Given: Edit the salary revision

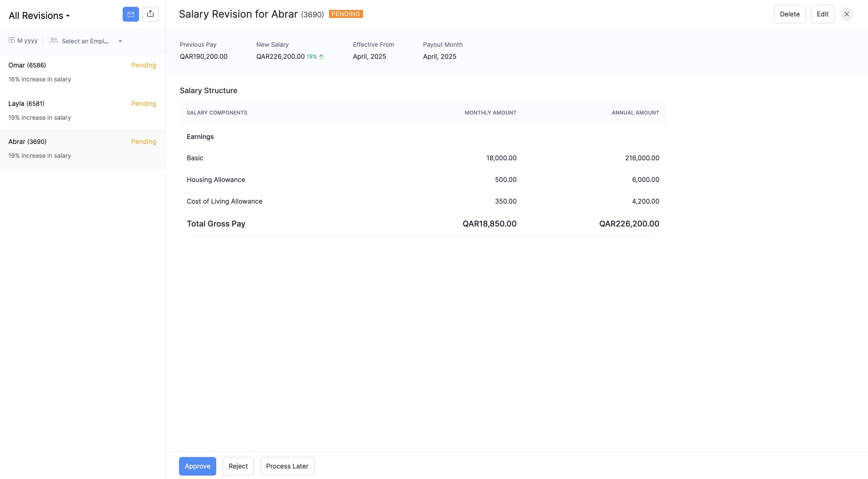Looking at the screenshot, I should click(822, 14).
